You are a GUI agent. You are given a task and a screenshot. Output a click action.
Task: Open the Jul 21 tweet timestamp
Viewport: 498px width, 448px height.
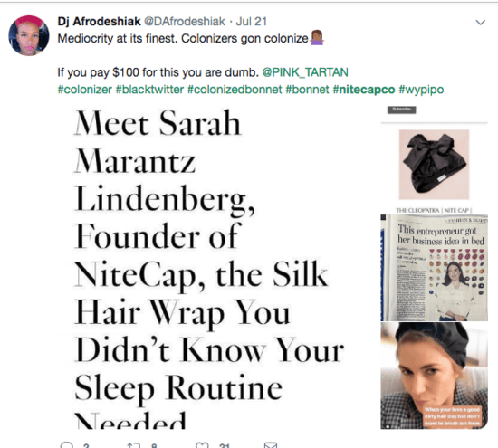251,22
